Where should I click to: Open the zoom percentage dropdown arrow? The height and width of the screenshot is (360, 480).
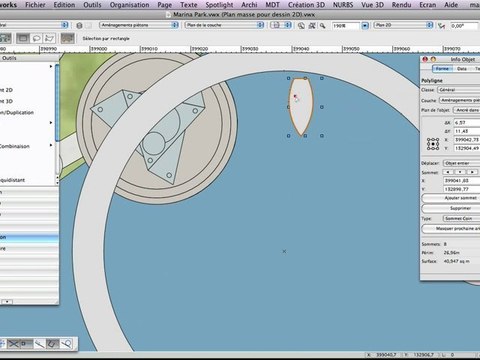[365, 26]
